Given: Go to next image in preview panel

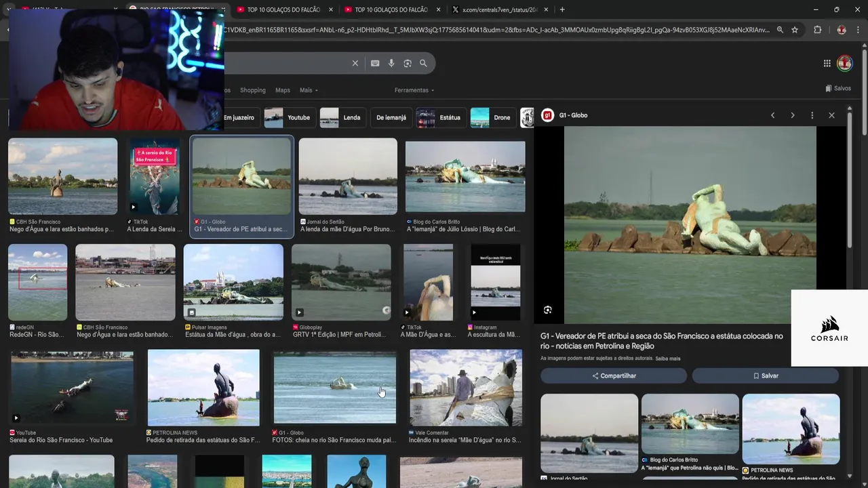Looking at the screenshot, I should pos(792,115).
